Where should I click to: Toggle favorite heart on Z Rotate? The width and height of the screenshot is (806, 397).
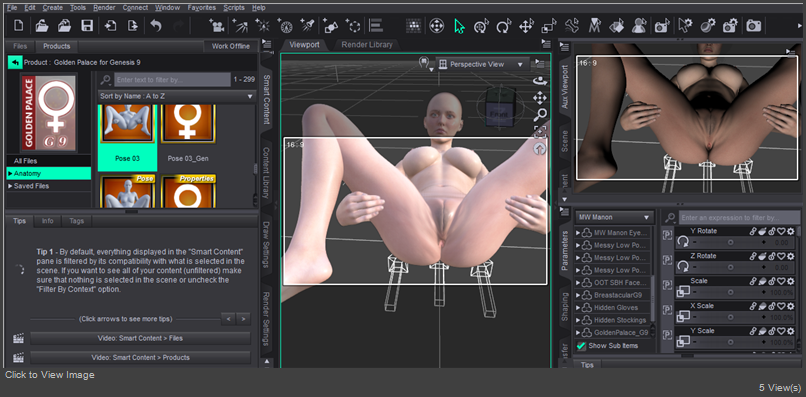click(x=781, y=256)
